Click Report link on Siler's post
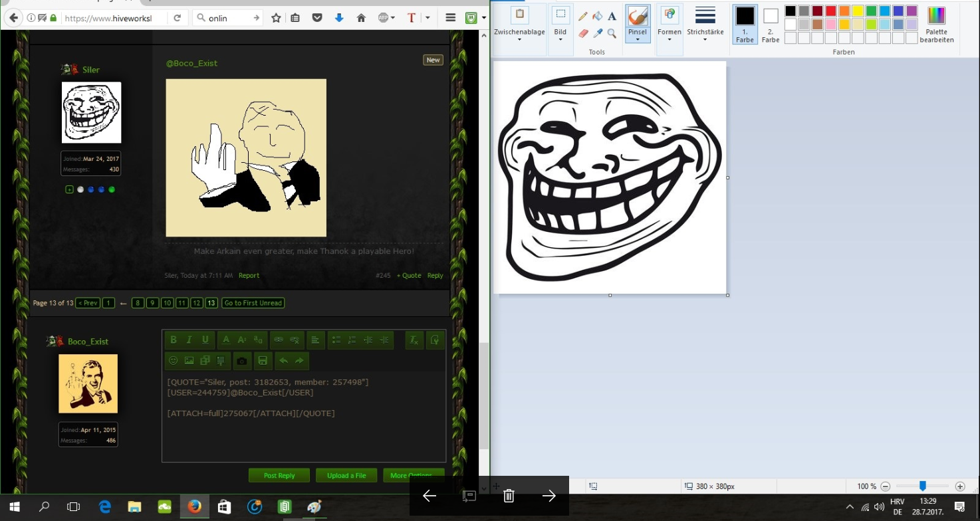This screenshot has width=980, height=521. (x=249, y=275)
